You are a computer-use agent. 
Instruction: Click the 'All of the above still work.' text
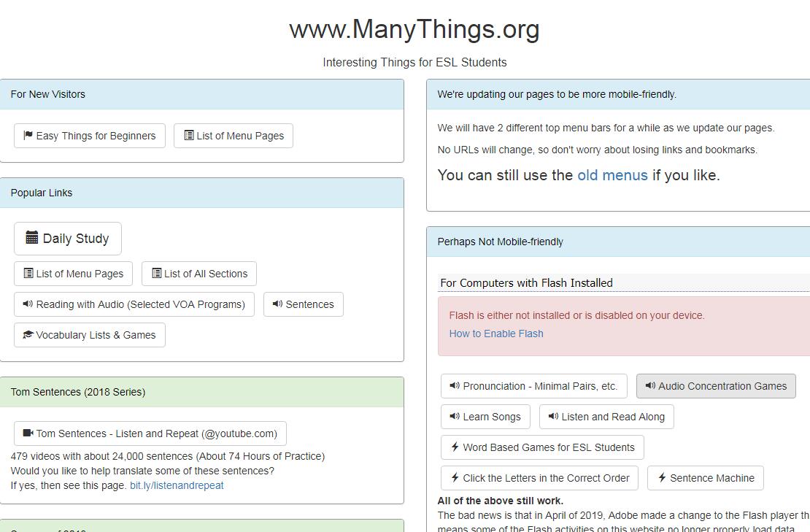click(x=500, y=501)
